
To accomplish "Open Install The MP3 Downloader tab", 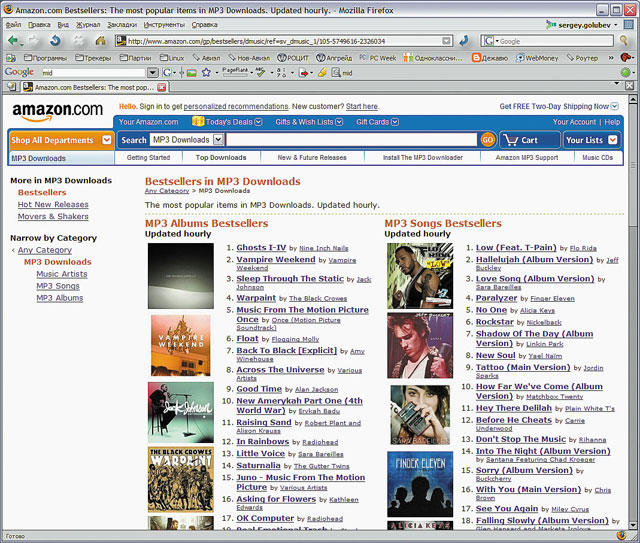I will 422,157.
